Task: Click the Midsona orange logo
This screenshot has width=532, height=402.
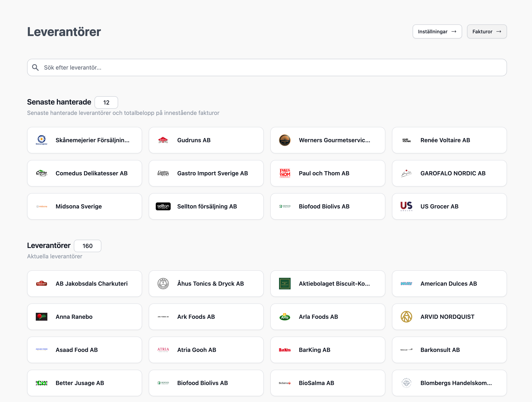Action: click(42, 207)
